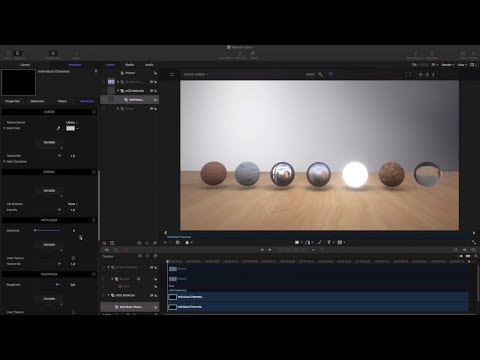Open the Flip Direction None dropdown
480x360 pixels.
point(72,204)
